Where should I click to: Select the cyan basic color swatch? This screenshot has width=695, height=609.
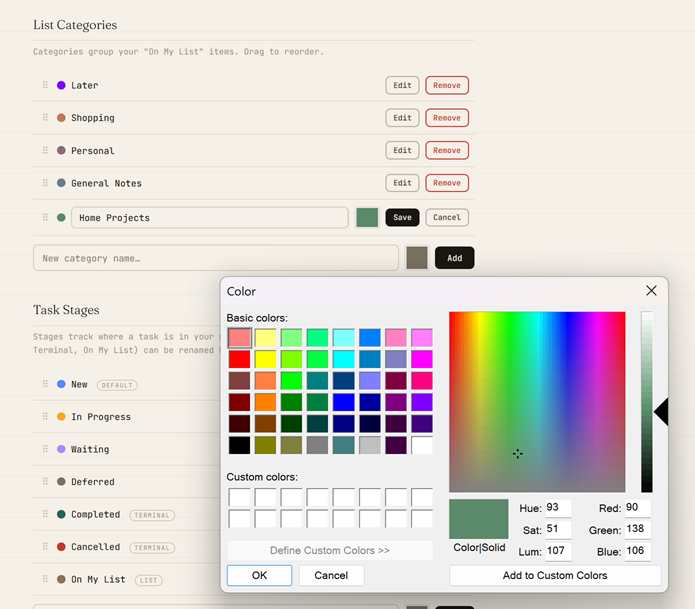tap(344, 359)
